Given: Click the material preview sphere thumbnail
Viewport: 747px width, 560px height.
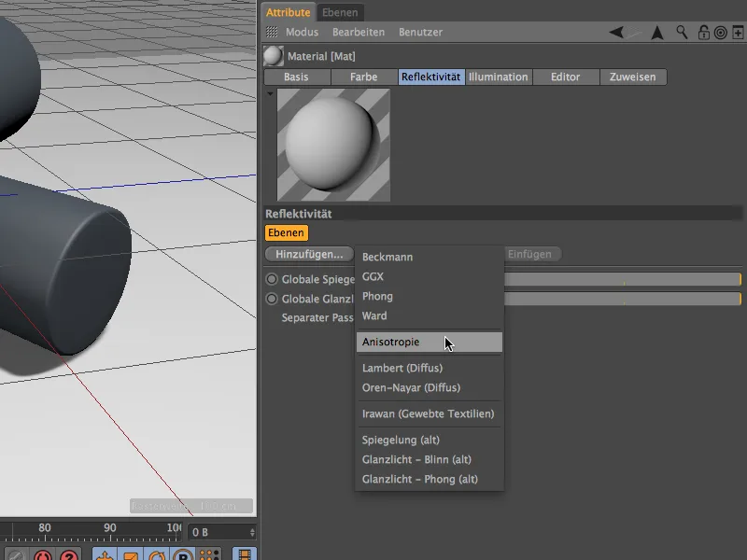Looking at the screenshot, I should 333,145.
